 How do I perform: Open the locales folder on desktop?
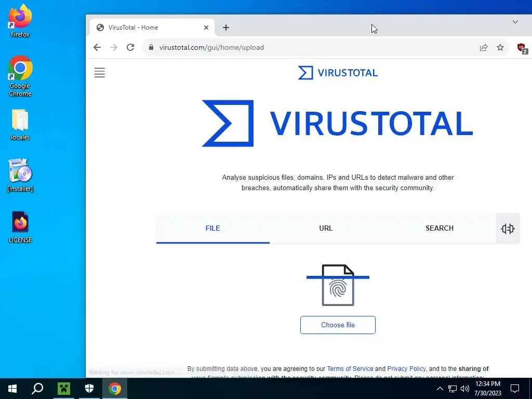coord(20,125)
